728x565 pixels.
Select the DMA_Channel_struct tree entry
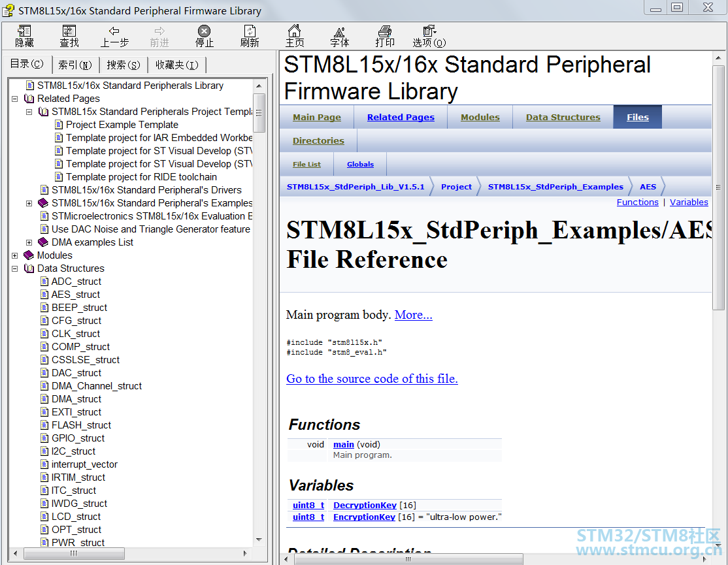tap(97, 386)
